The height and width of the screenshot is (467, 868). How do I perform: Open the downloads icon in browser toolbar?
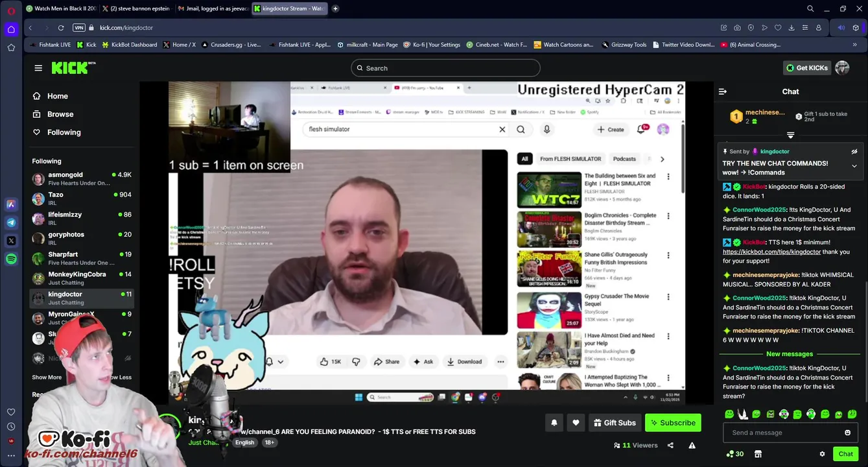pos(792,28)
